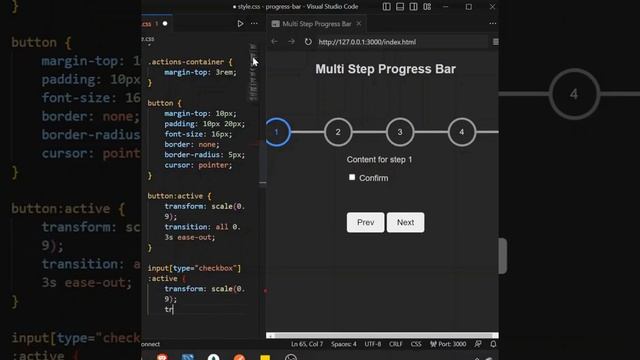The image size is (640, 360).
Task: Change language mode via CSS status item
Action: point(416,344)
